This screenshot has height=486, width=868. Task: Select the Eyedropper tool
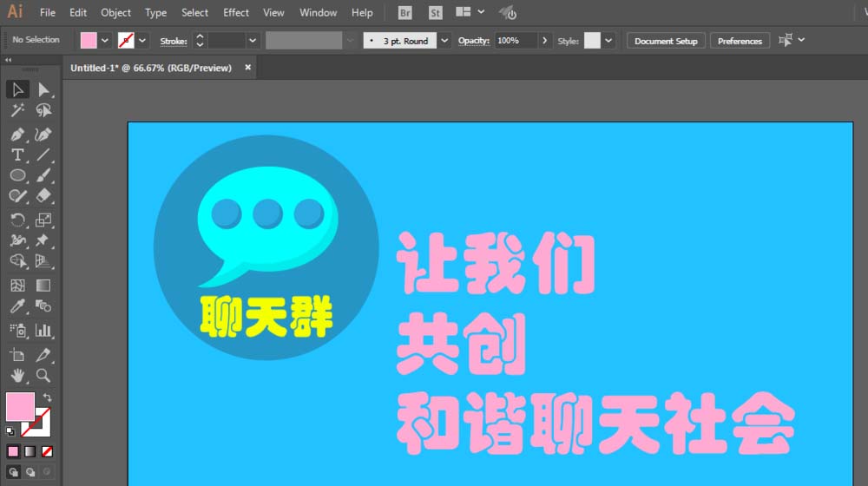pyautogui.click(x=17, y=305)
